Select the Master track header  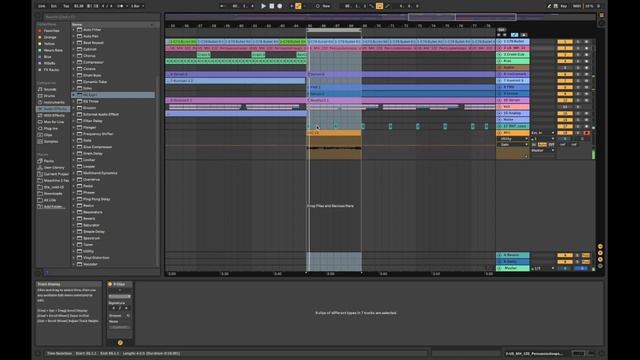513,269
